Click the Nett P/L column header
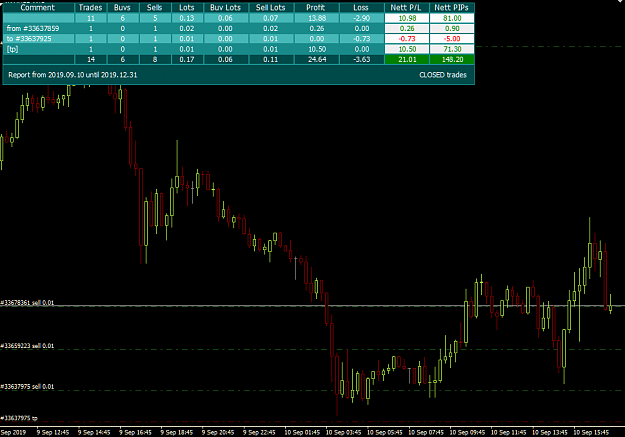625x437 pixels. [407, 8]
